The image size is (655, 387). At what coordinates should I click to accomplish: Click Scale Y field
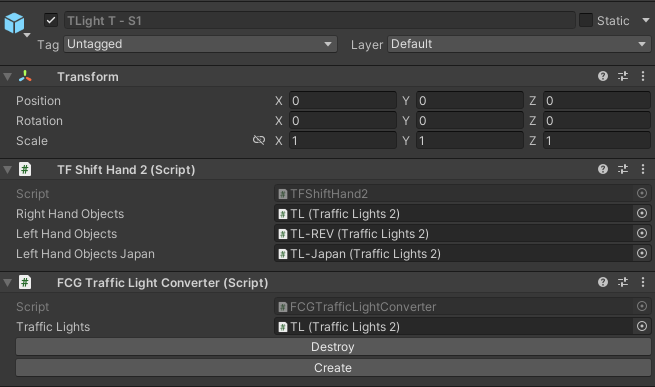coord(470,141)
